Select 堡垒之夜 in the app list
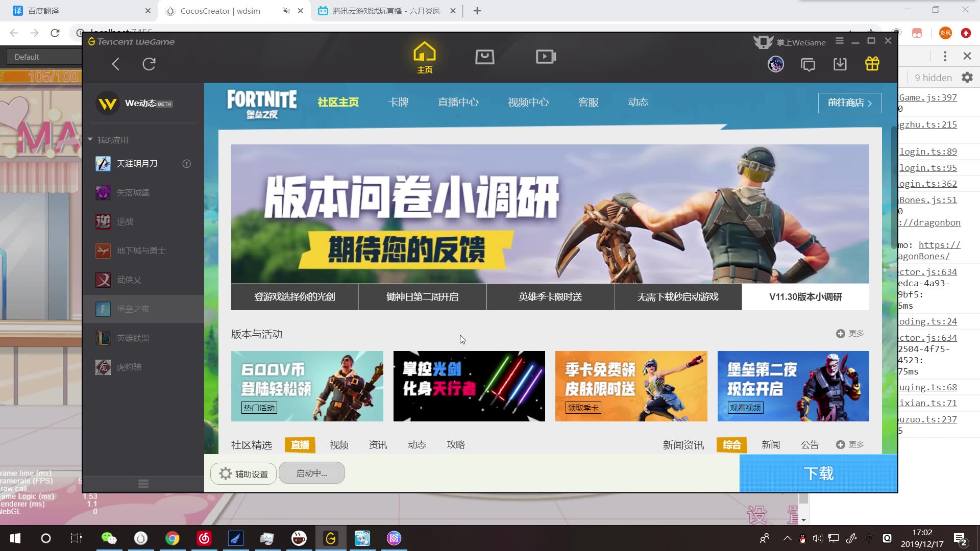The width and height of the screenshot is (980, 551). click(x=143, y=309)
